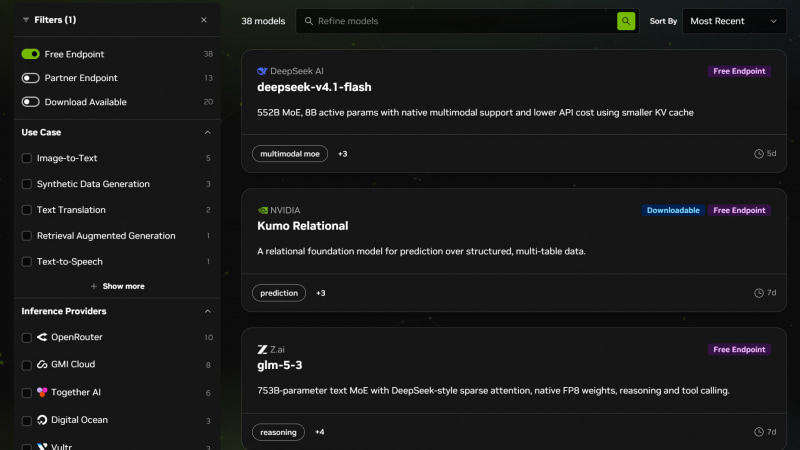Viewport: 800px width, 450px height.
Task: Enable the Download Available toggle
Action: 31,102
